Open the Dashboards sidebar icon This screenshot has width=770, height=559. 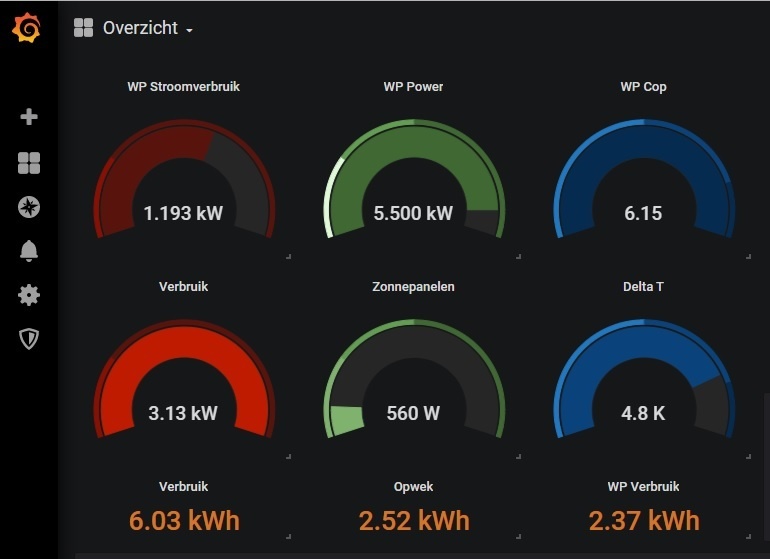pos(29,163)
